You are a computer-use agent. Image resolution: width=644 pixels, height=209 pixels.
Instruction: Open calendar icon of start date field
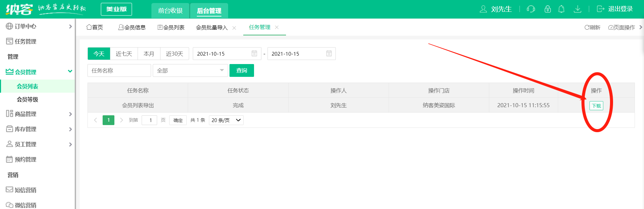pyautogui.click(x=254, y=54)
